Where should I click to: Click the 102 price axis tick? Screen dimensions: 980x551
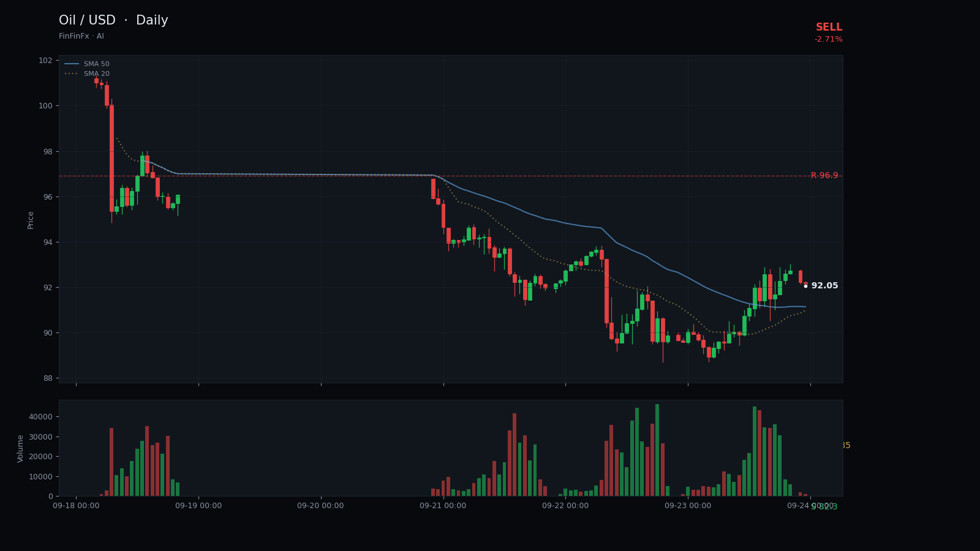(45, 61)
